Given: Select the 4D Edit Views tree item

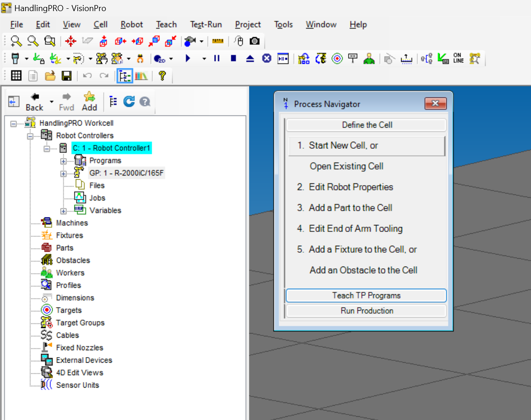Looking at the screenshot, I should point(80,373).
